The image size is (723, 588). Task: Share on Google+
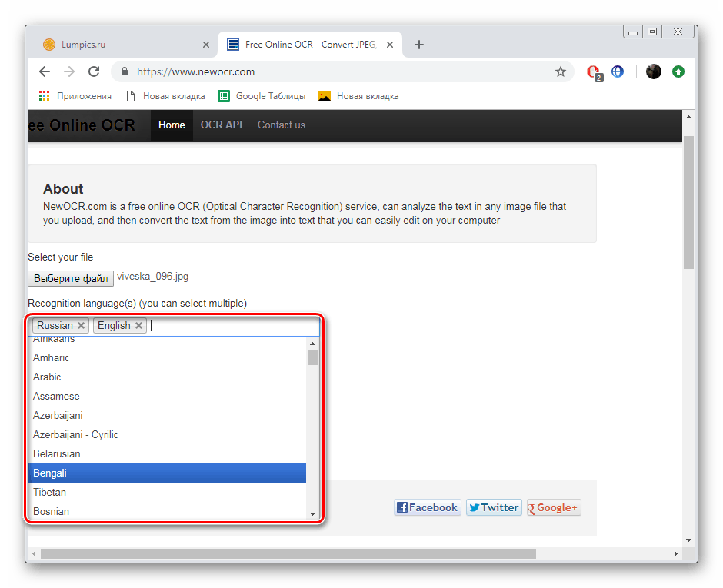pos(553,507)
